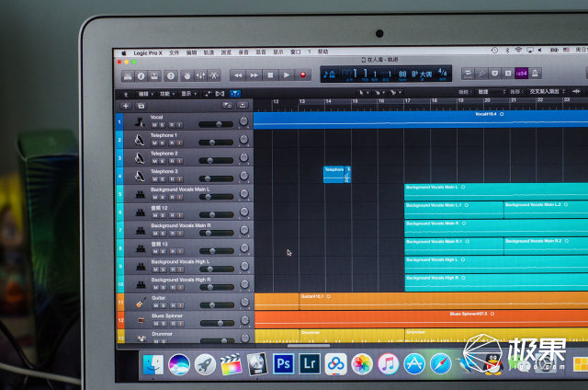Select the Guitar#10.1 region

tap(443, 302)
